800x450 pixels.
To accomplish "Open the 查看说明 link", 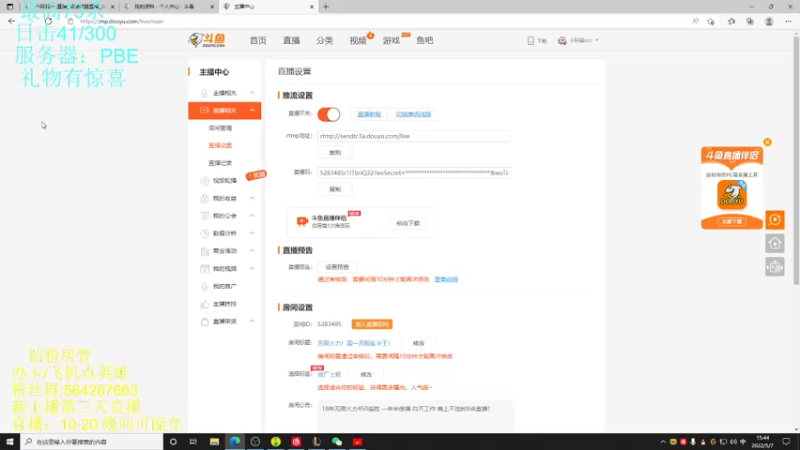I will point(446,280).
